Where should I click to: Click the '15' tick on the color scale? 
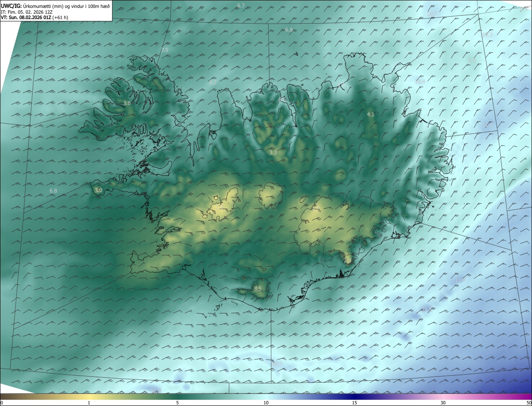355,403
